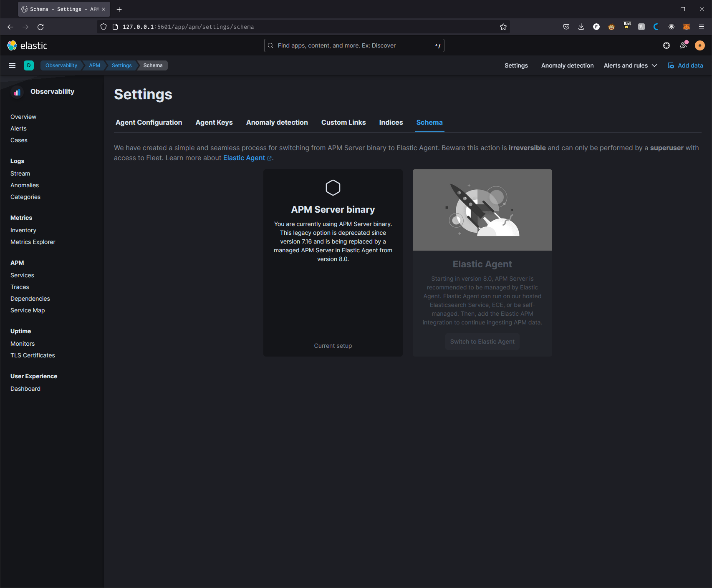712x588 pixels.
Task: Click the round F extension icon
Action: click(x=596, y=27)
